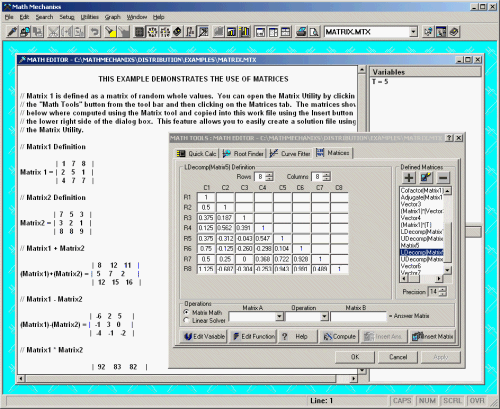500x409 pixels.
Task: Open the Graph menu
Action: (112, 17)
